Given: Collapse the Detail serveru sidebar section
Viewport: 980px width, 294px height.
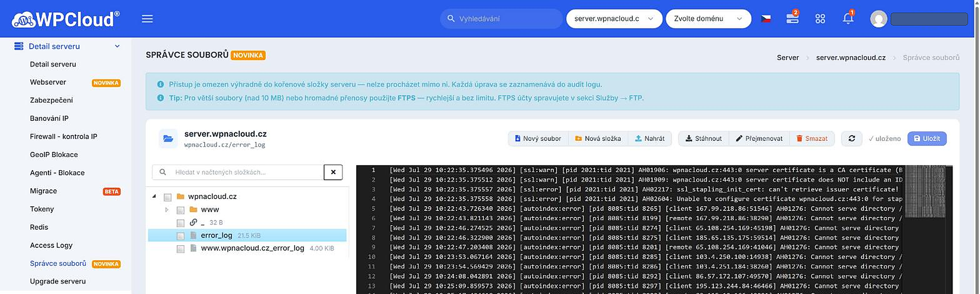Looking at the screenshot, I should 117,46.
